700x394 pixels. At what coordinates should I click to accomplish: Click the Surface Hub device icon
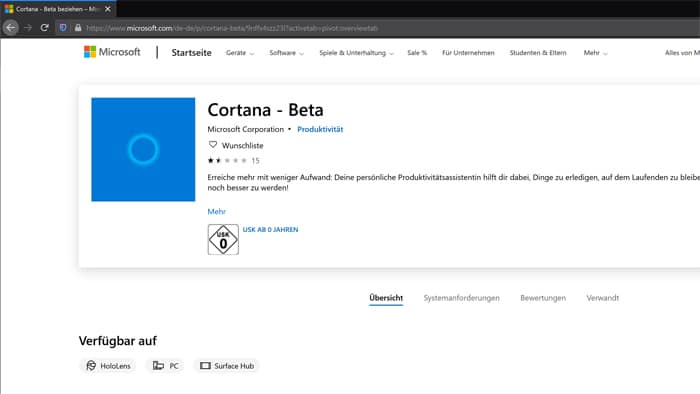coord(205,365)
